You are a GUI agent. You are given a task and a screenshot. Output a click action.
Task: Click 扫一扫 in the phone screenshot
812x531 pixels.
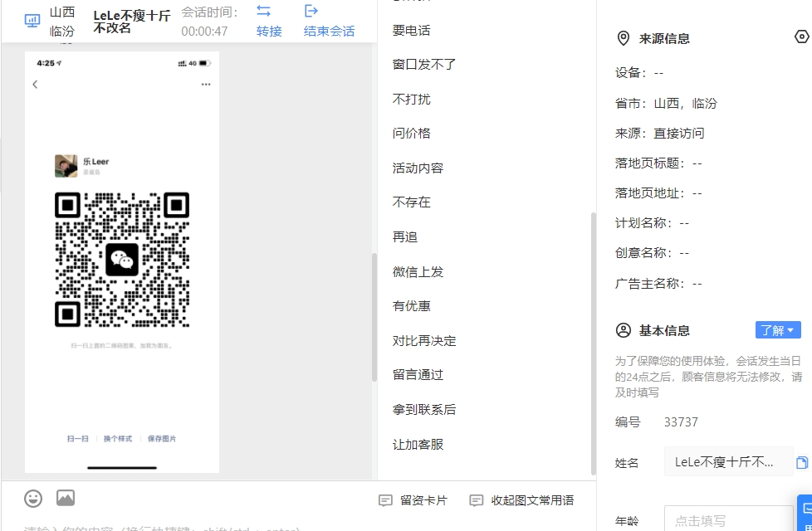78,438
